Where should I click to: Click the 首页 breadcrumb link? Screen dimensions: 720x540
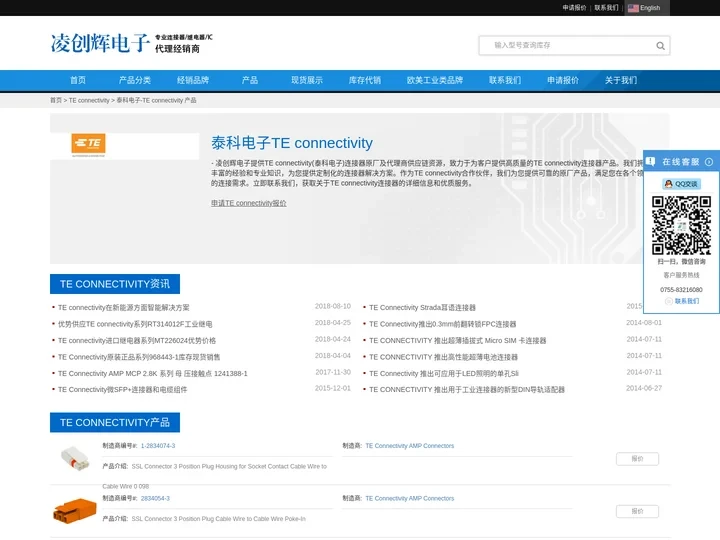coord(56,100)
